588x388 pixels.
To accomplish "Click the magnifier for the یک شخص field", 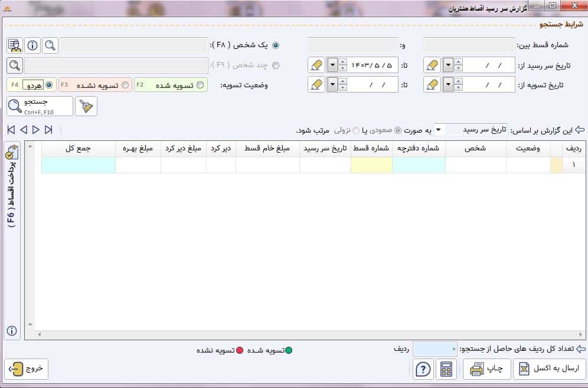I will (x=50, y=45).
